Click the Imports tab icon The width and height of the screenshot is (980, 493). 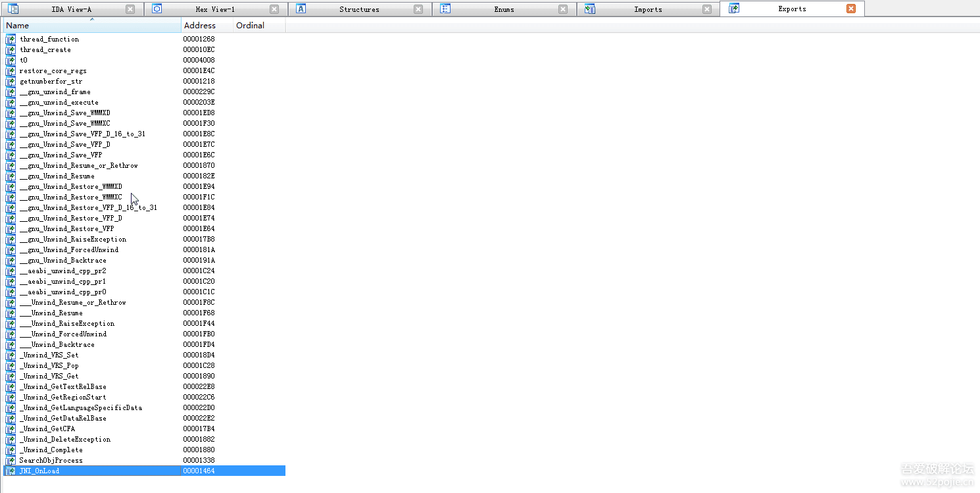tap(590, 9)
